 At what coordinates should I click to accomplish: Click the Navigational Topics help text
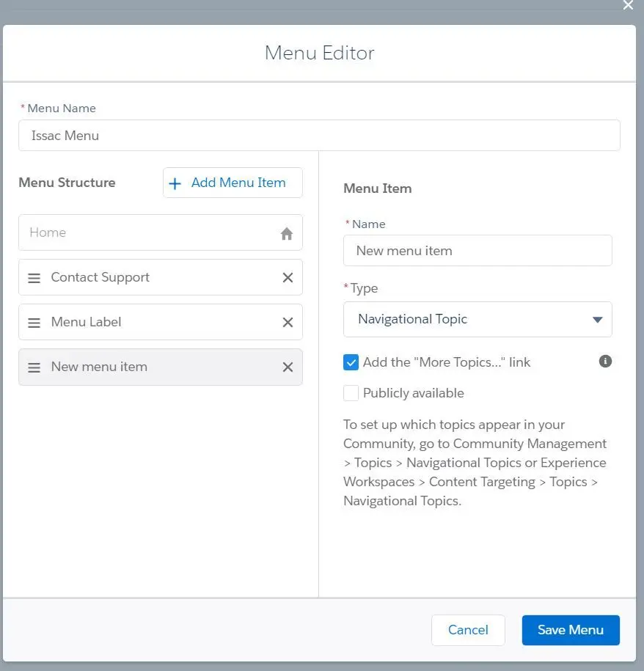[475, 463]
